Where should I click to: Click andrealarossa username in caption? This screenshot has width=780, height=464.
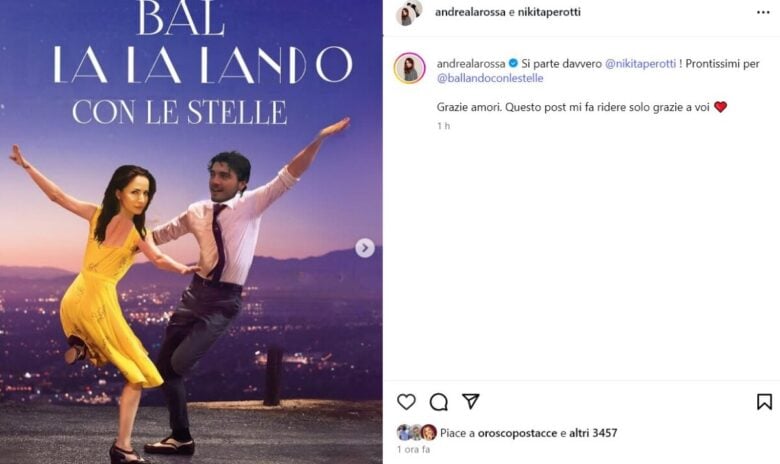point(471,64)
